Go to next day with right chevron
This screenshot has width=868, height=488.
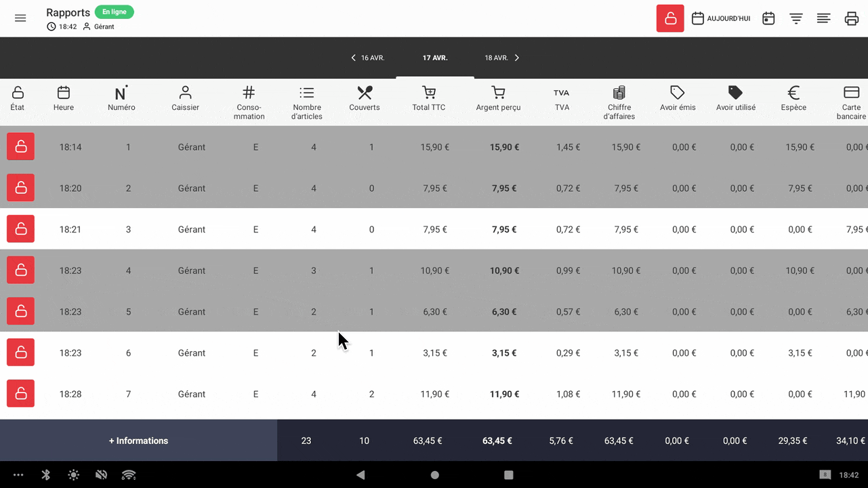point(517,58)
